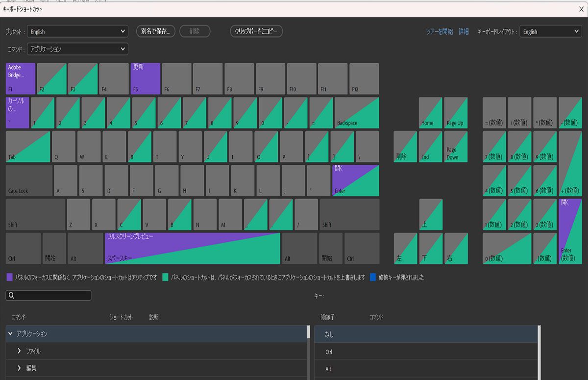This screenshot has height=380, width=588.
Task: Select the numpad Enter (数値) key
Action: click(570, 231)
